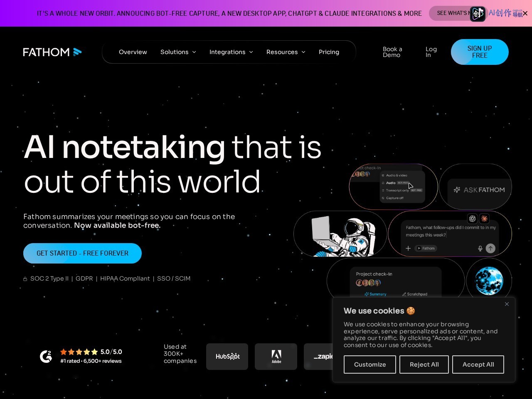Switch to the Summary tab
This screenshot has height=399, width=532.
point(375,294)
